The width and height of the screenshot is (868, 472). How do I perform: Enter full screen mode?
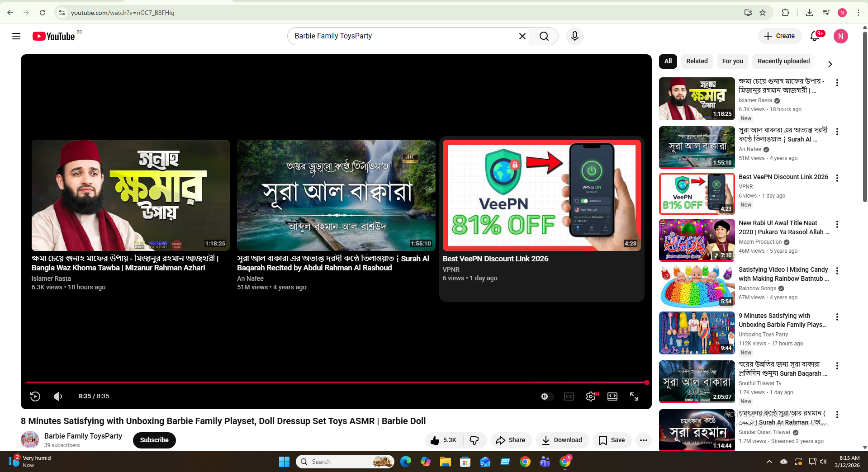pos(634,396)
